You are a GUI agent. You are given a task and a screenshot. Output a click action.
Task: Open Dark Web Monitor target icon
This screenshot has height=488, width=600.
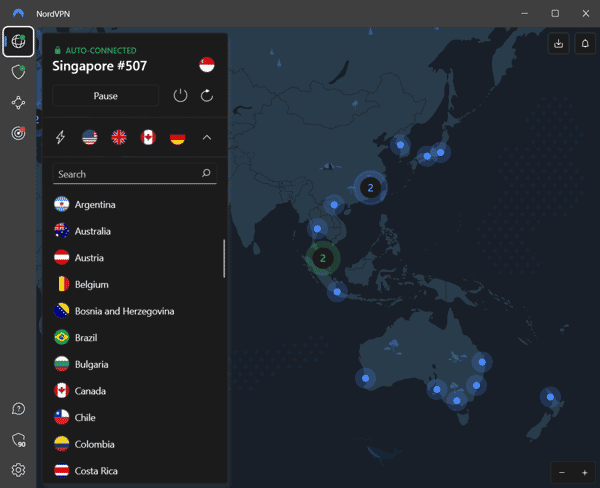18,133
